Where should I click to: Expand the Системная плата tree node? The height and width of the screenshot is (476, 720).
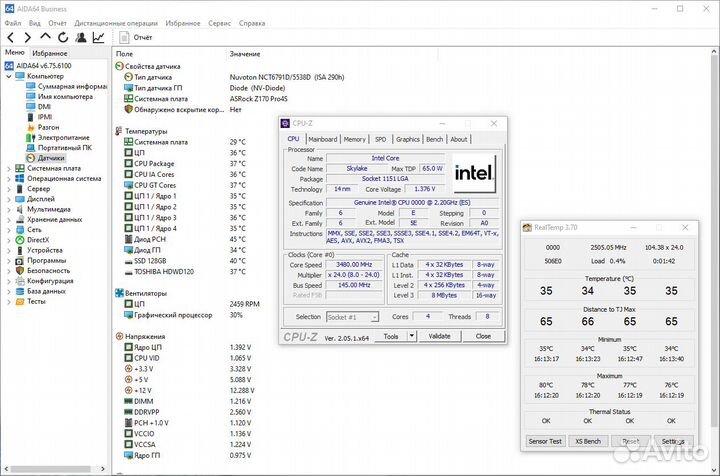pyautogui.click(x=9, y=168)
